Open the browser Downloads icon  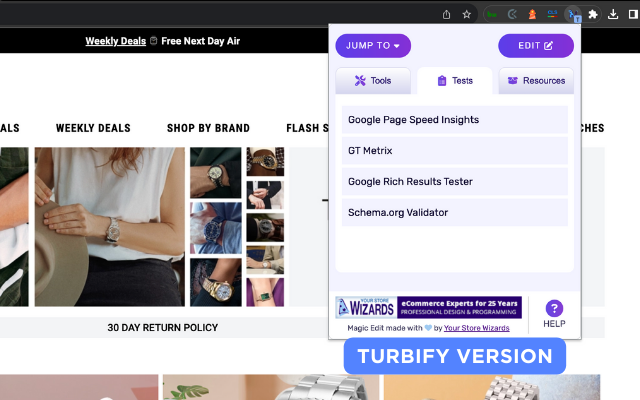coord(613,15)
